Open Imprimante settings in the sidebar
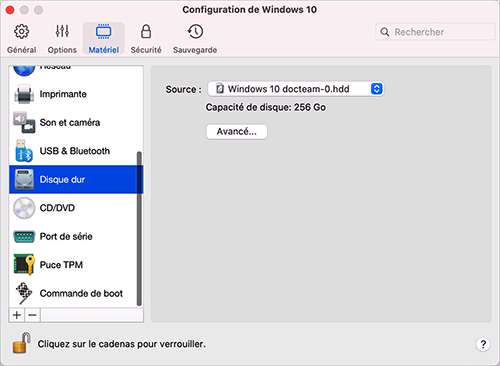Image resolution: width=500 pixels, height=366 pixels. pos(76,94)
